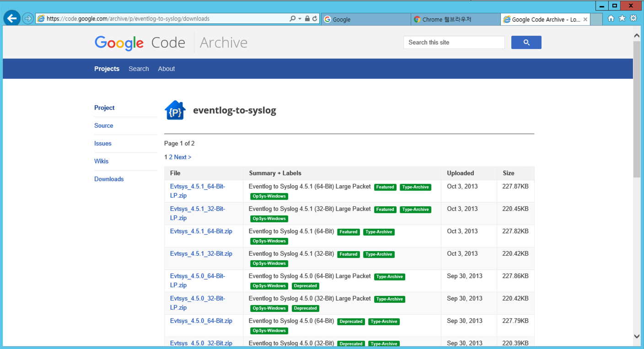Click the Page 1 of 2 text
The image size is (644, 349).
pos(179,143)
